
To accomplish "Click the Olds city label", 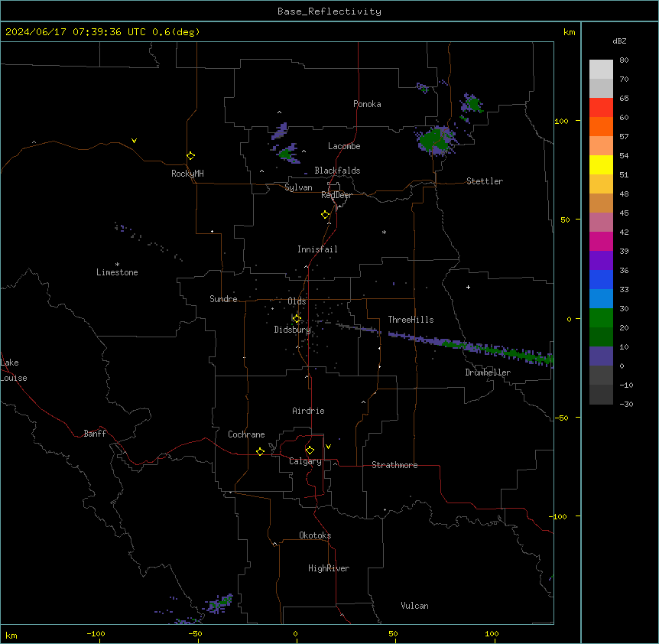I will point(297,301).
